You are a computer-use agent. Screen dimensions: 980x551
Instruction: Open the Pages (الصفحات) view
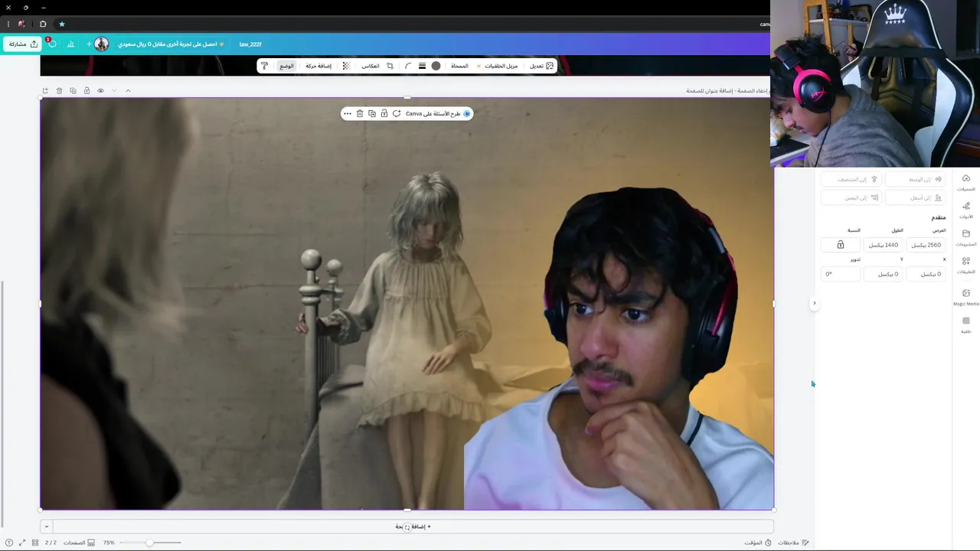pyautogui.click(x=79, y=543)
